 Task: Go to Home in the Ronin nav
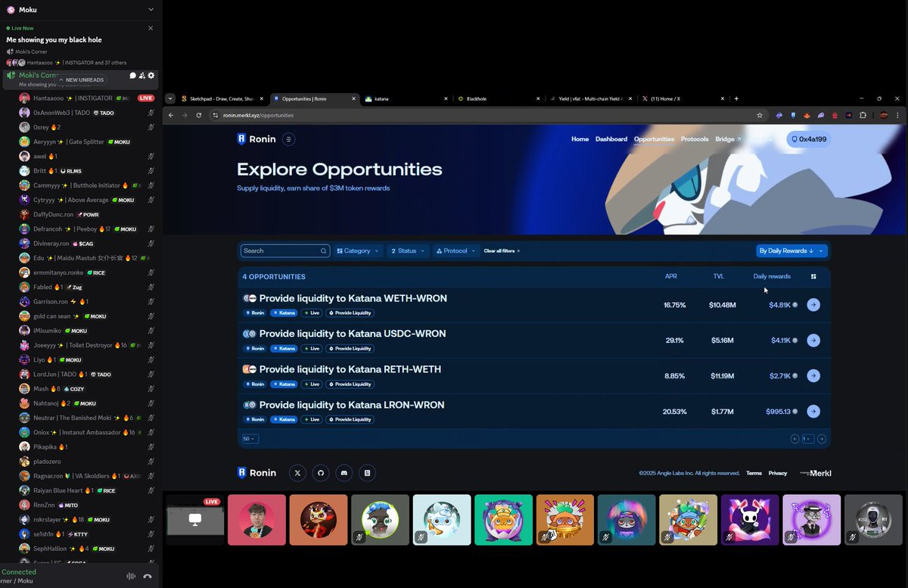(580, 139)
